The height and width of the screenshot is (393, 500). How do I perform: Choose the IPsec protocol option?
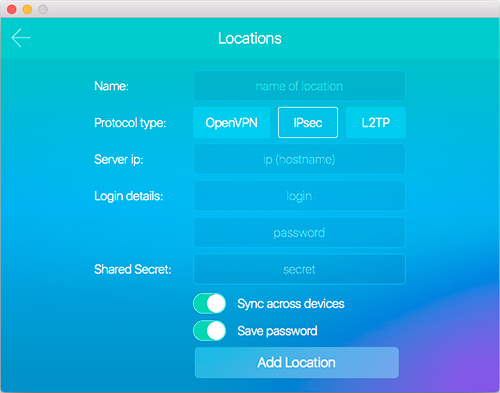click(308, 123)
